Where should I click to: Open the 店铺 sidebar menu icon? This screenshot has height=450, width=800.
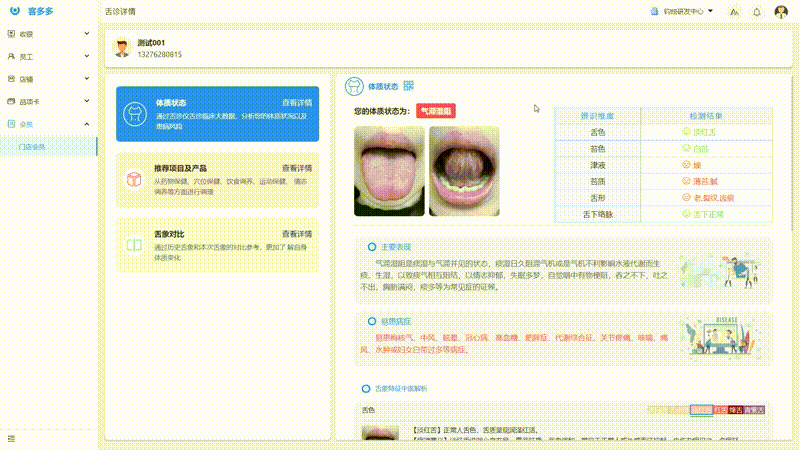11,79
